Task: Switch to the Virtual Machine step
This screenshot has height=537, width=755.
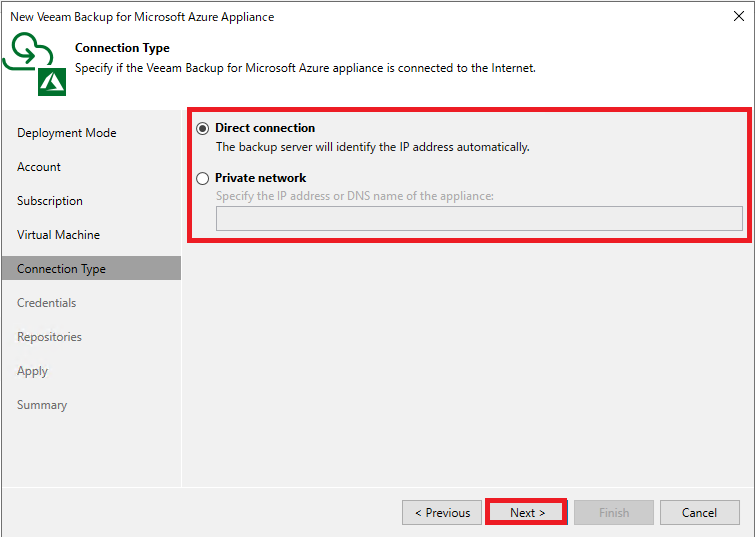Action: tap(59, 235)
